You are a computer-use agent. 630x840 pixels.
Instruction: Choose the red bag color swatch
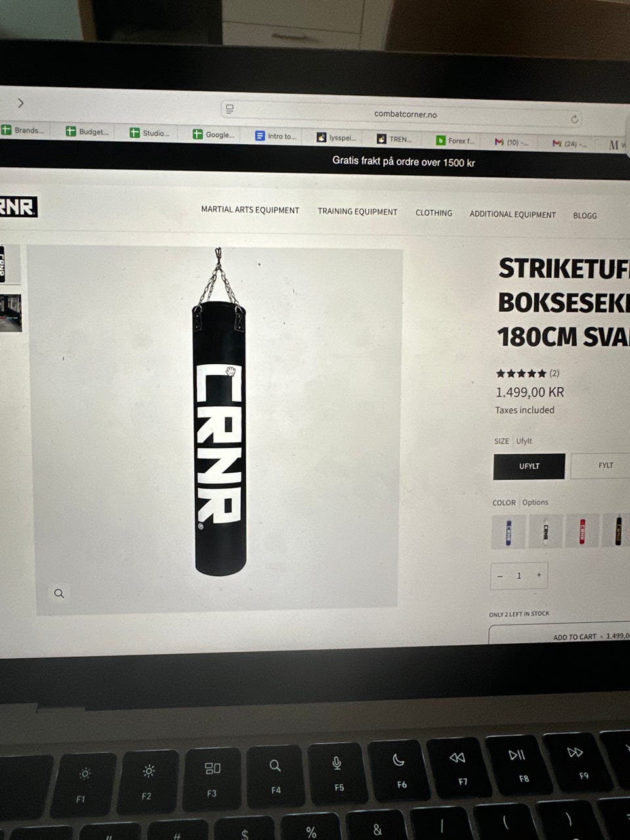[x=581, y=532]
